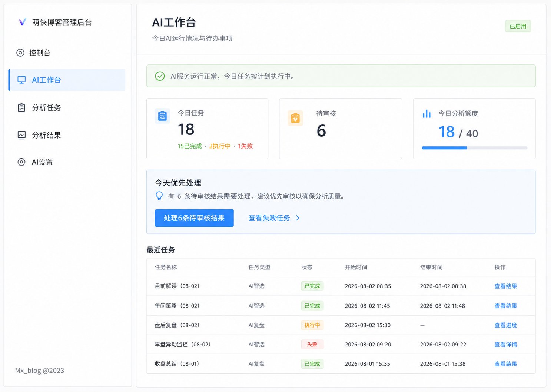Click the 待审核 count 6

(321, 130)
